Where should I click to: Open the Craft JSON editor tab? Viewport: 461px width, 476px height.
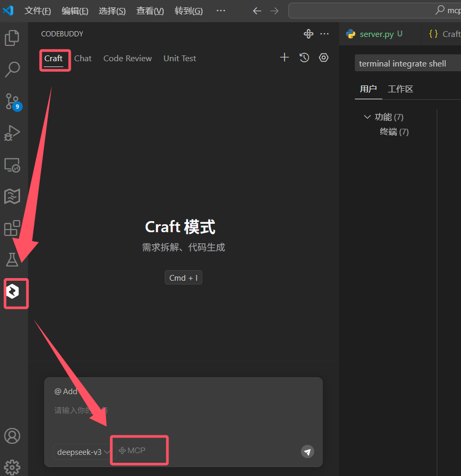(441, 34)
